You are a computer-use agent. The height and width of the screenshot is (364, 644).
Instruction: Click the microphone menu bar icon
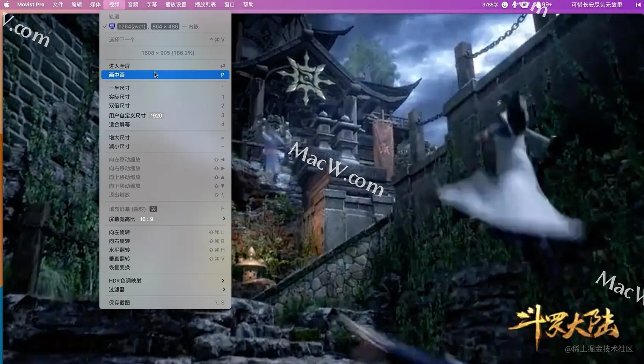(x=515, y=5)
